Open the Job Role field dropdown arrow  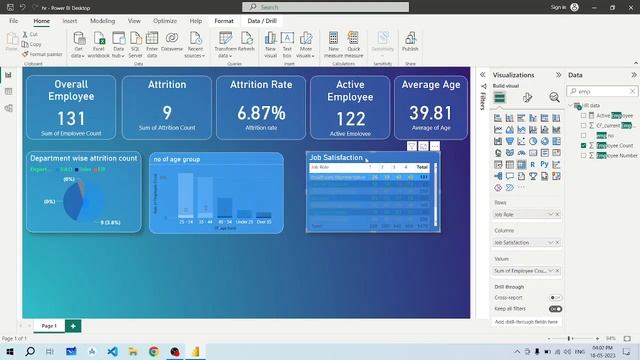click(x=550, y=214)
